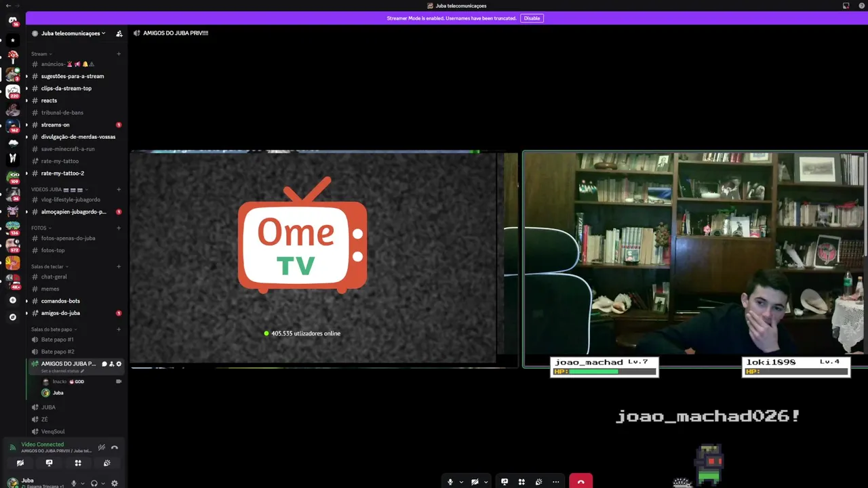Open the star server icon in sidebar
Viewport: 868px width, 488px height.
(x=13, y=40)
